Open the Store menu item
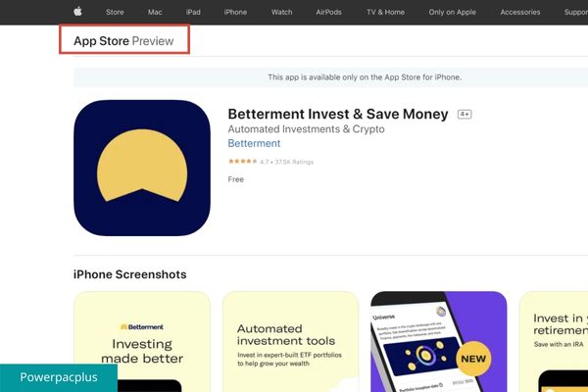 tap(115, 12)
